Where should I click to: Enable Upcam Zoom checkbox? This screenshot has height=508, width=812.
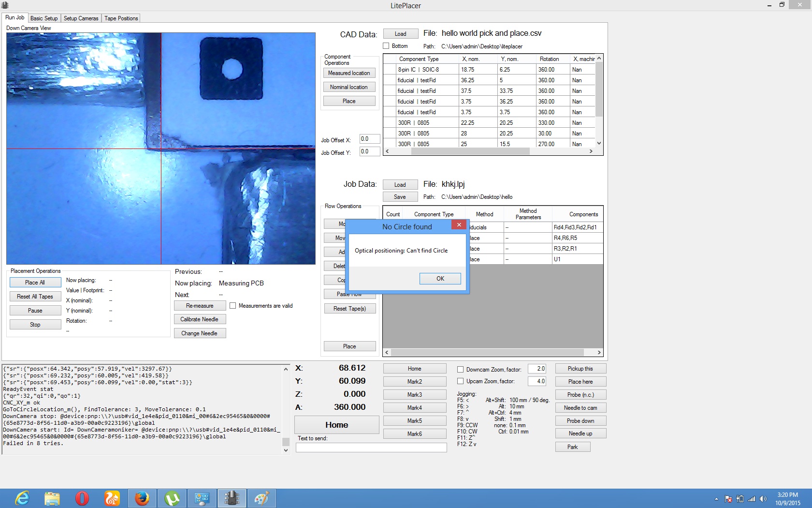[461, 381]
